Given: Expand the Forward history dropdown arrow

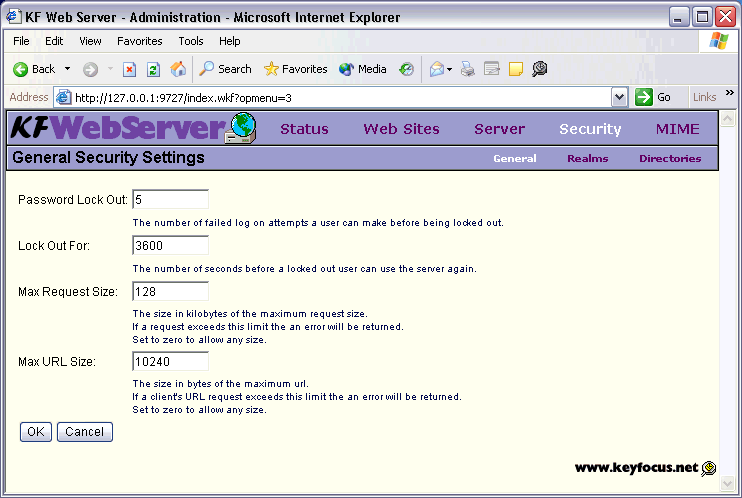Looking at the screenshot, I should tap(110, 69).
